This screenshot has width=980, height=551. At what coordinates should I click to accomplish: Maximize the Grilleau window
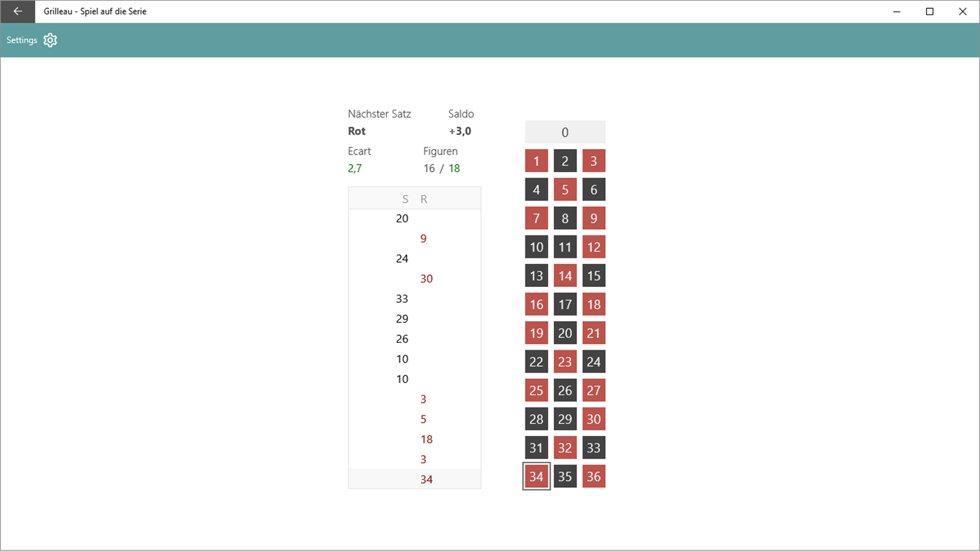930,12
